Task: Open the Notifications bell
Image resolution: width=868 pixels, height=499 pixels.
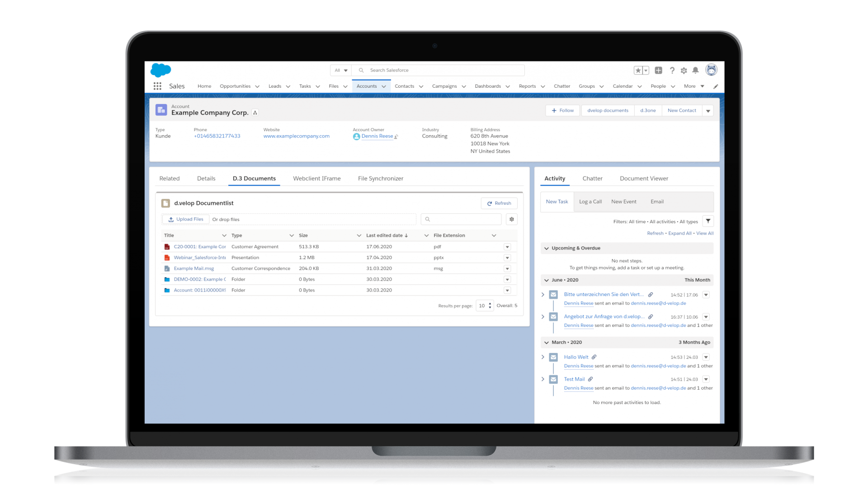Action: coord(696,71)
